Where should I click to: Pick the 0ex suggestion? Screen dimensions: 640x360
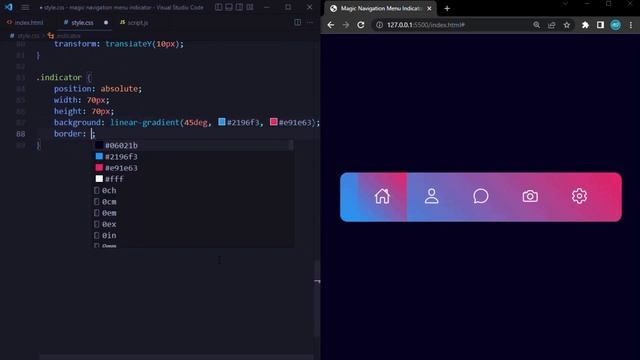click(x=192, y=224)
